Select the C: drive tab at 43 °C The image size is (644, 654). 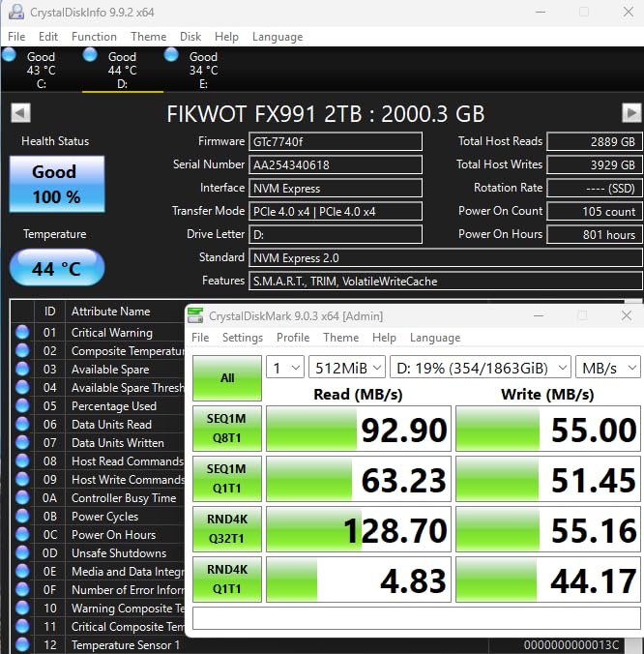42,70
